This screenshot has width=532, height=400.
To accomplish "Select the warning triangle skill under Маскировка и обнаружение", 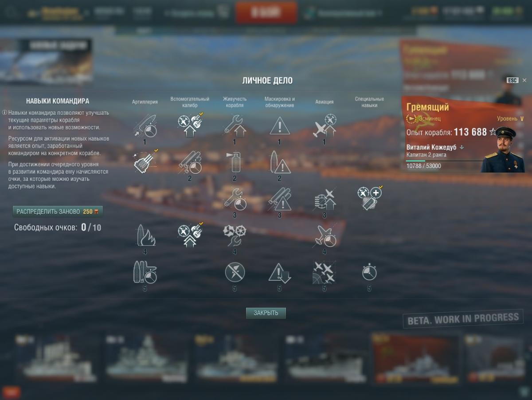I will [x=279, y=126].
